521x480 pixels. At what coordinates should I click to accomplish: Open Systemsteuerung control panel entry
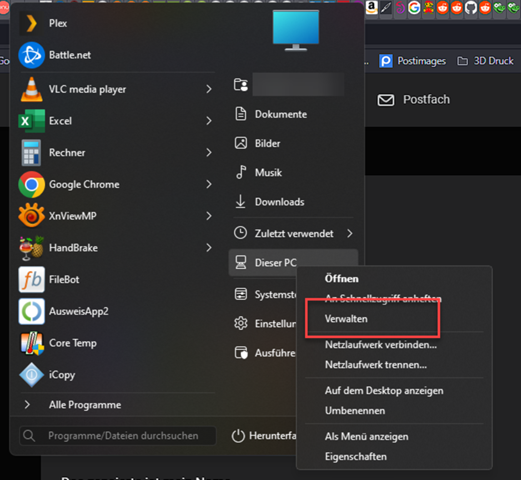(265, 294)
